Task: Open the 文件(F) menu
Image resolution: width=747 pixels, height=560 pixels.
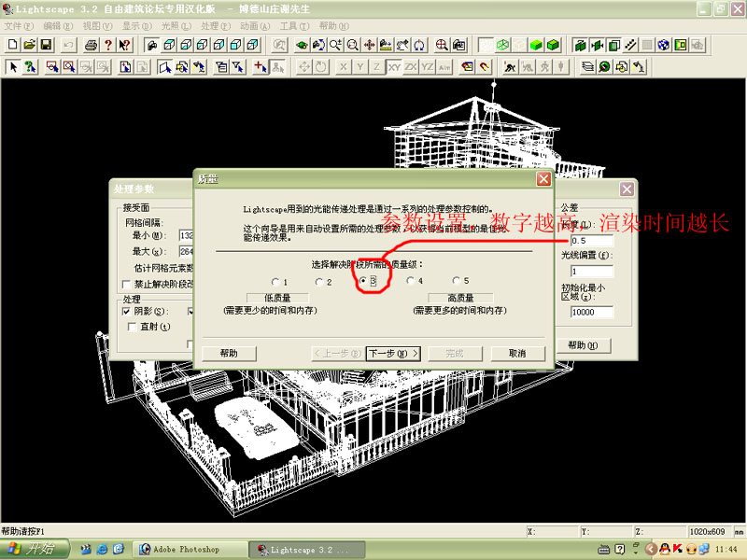Action: tap(19, 26)
